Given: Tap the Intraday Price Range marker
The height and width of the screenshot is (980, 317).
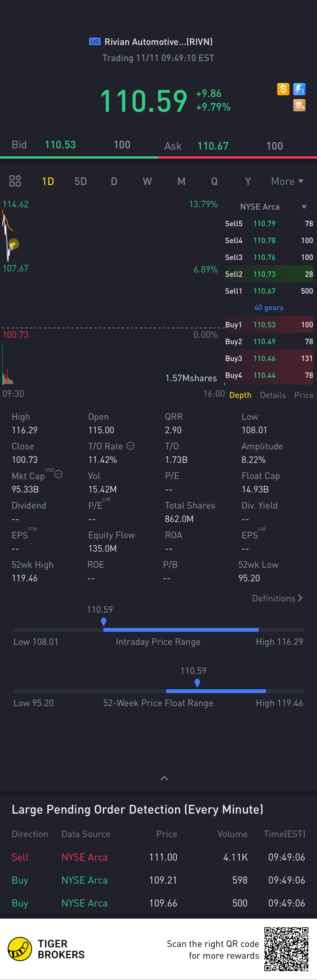Looking at the screenshot, I should 103,622.
